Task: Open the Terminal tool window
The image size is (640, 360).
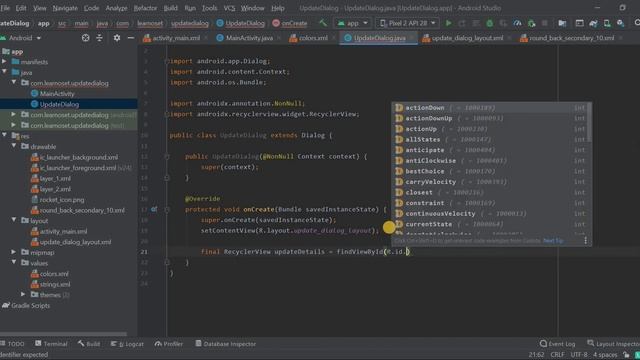Action: click(51, 344)
